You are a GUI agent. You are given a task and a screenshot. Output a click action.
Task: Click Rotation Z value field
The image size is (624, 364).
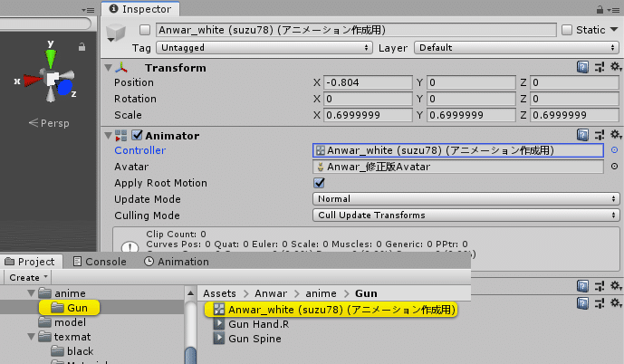click(574, 99)
